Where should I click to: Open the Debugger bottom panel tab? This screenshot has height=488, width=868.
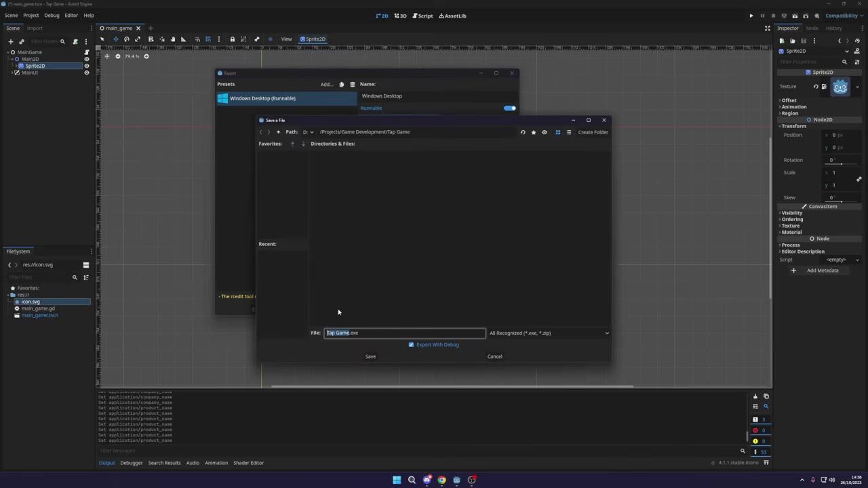click(x=132, y=463)
